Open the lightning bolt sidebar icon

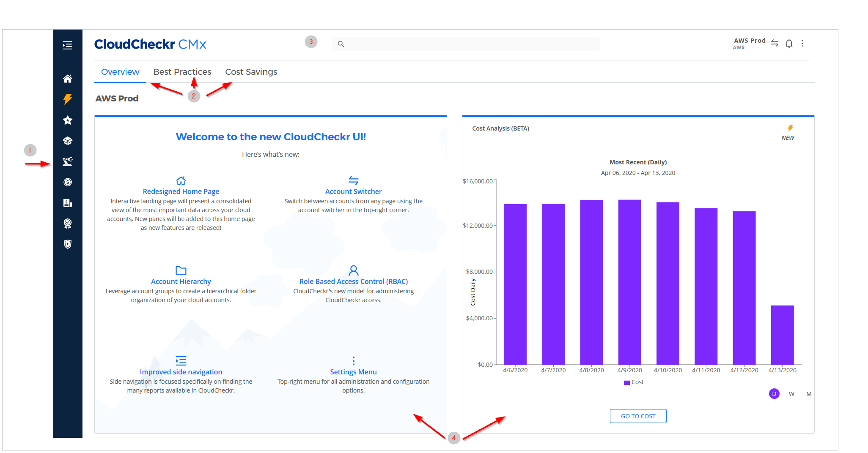pos(67,99)
